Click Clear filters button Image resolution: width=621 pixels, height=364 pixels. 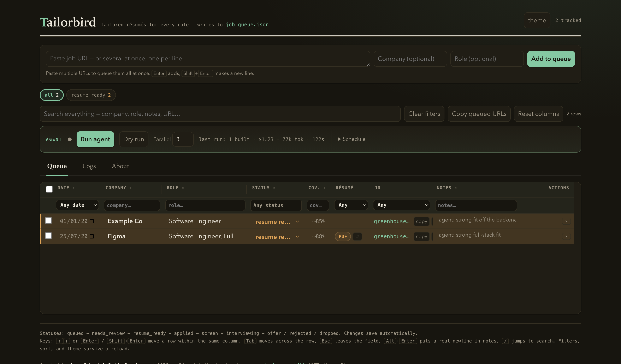tap(424, 114)
